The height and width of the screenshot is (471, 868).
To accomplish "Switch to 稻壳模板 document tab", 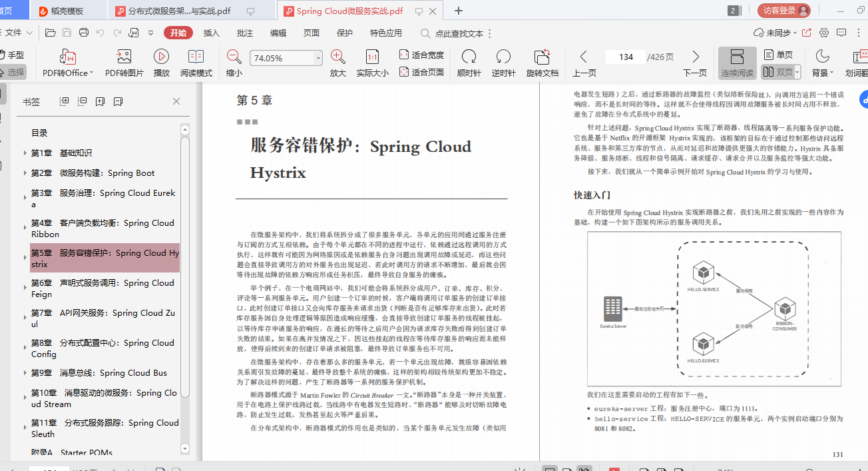I will (x=68, y=11).
